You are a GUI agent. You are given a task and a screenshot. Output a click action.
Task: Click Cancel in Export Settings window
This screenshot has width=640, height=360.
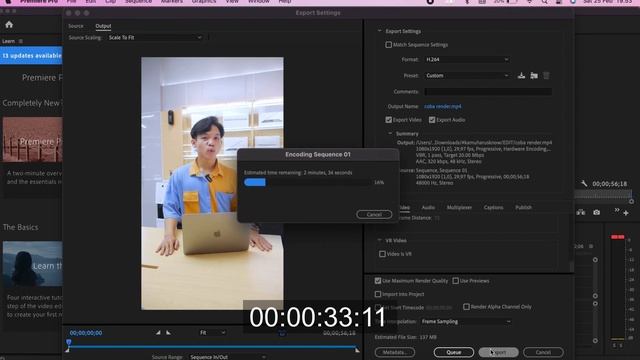pos(543,352)
